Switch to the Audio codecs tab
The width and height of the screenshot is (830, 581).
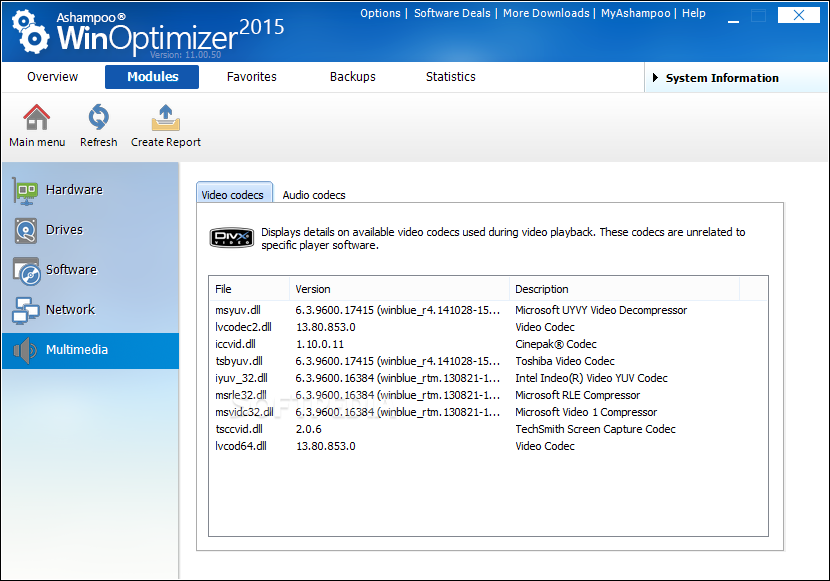pos(313,195)
